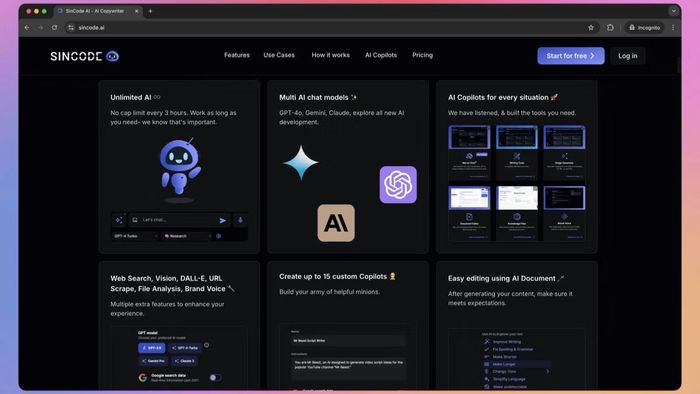Click the Brand Voice copilot icon
700x394 pixels.
(x=564, y=216)
